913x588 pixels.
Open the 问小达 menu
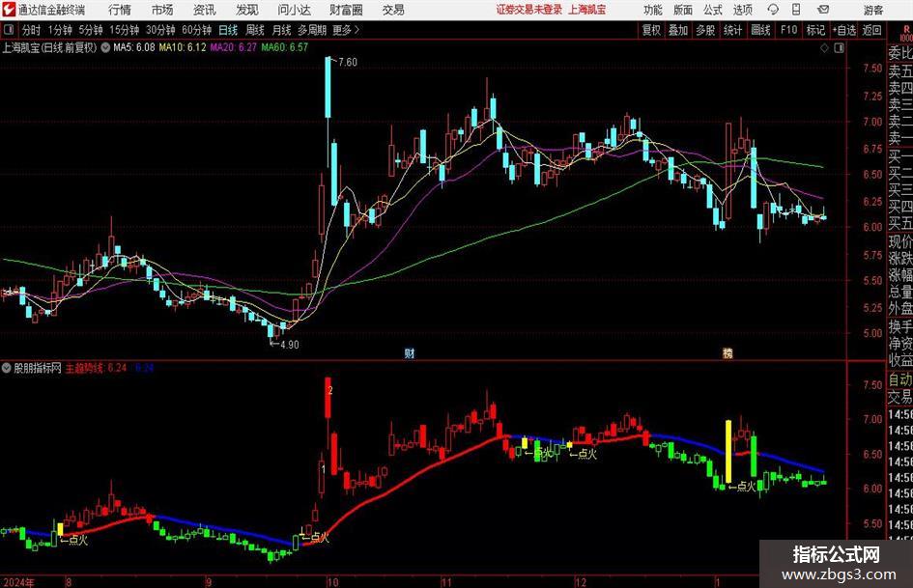pos(294,10)
